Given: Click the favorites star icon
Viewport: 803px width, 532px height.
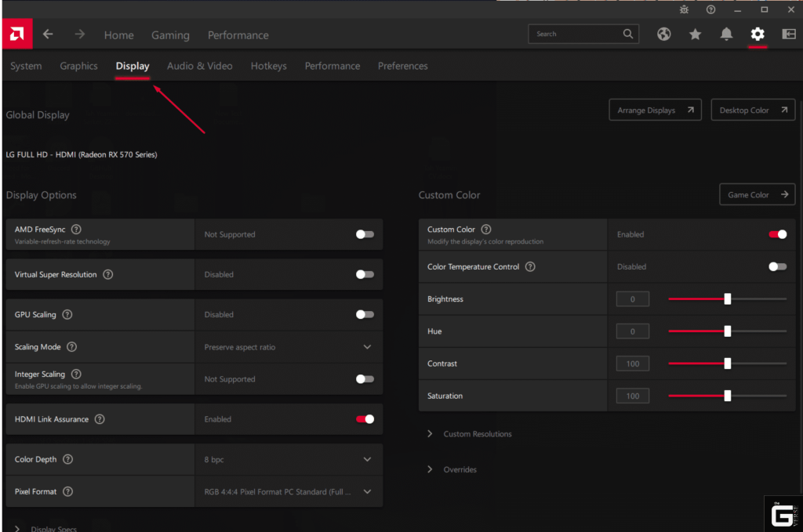Looking at the screenshot, I should coord(695,34).
